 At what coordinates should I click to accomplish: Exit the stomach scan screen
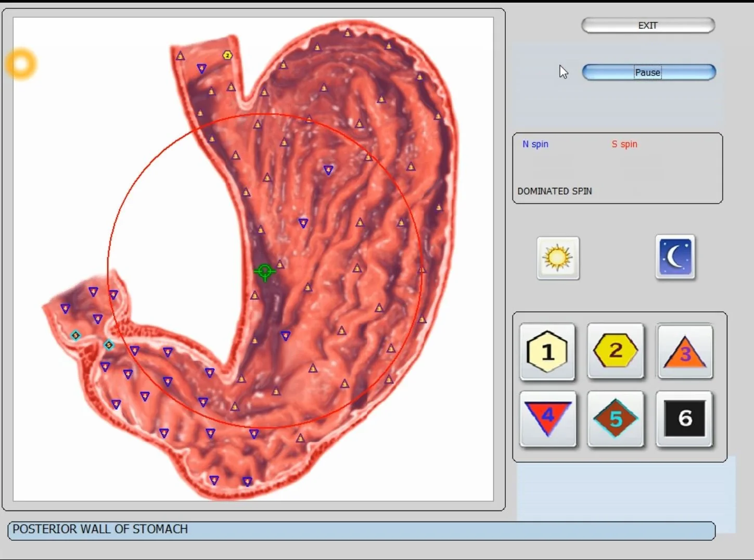pos(648,26)
